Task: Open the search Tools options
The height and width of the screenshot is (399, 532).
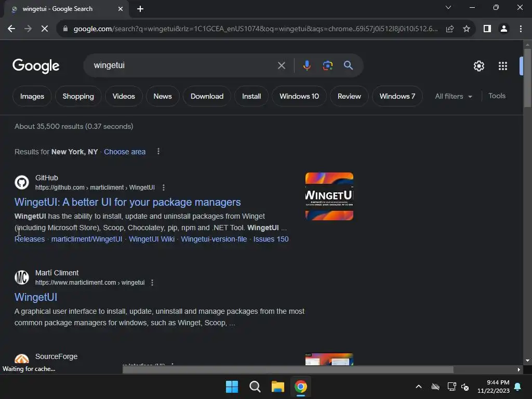Action: click(497, 96)
